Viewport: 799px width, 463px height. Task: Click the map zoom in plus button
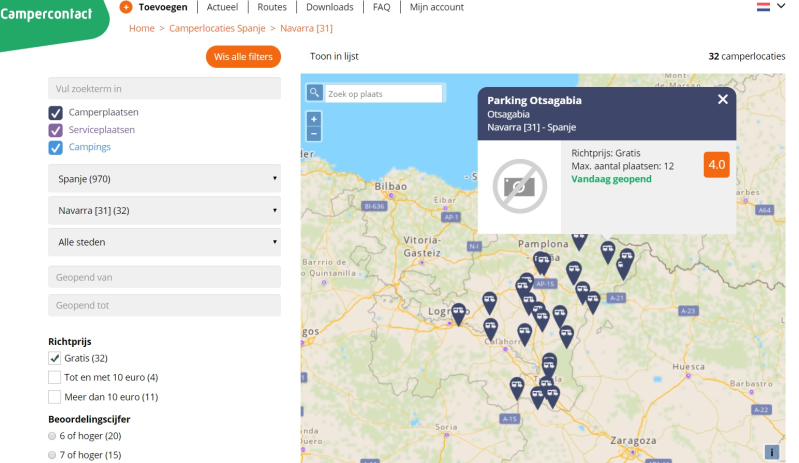[x=314, y=119]
